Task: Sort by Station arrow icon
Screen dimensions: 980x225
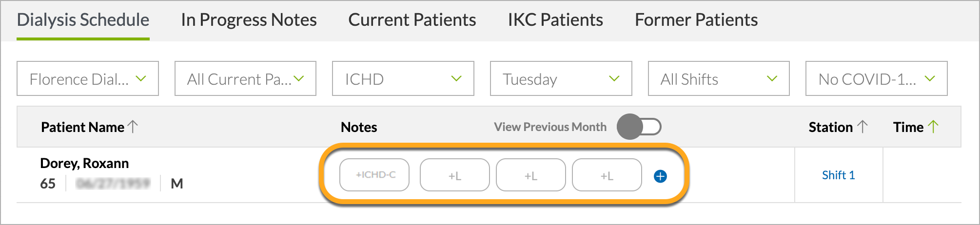Action: click(862, 127)
